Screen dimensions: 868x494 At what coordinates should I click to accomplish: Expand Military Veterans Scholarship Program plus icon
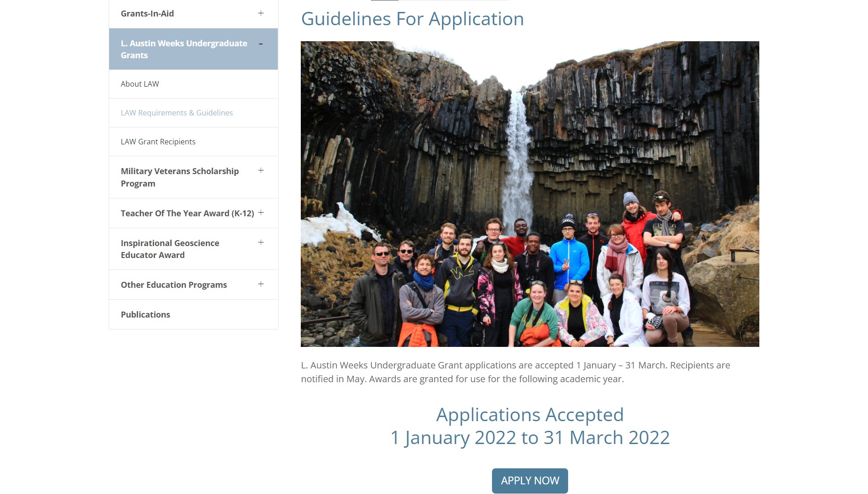pos(260,170)
